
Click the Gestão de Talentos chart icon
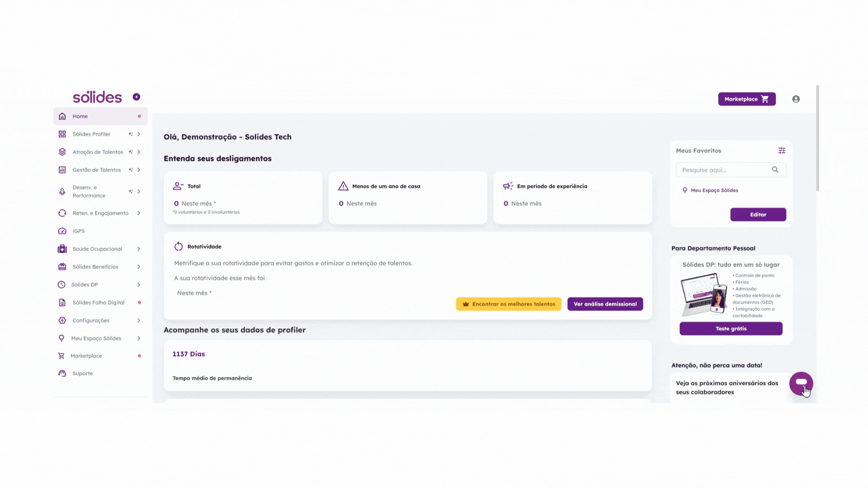[62, 170]
